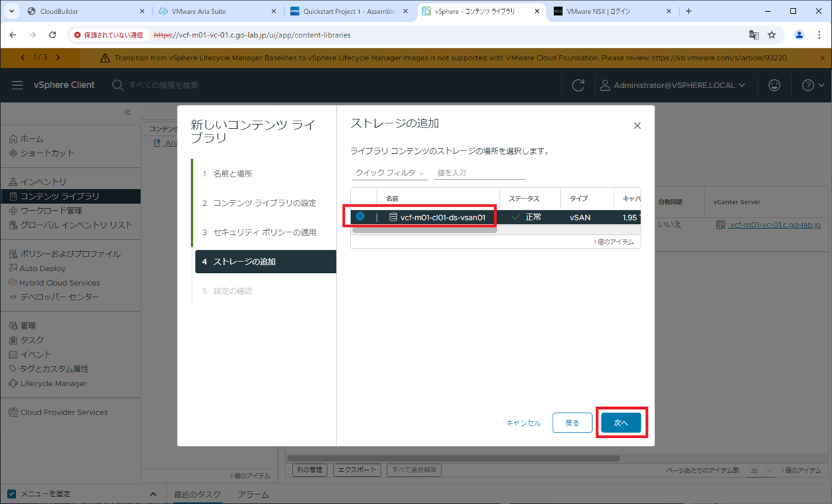
Task: Open Administrator@VSPHERE.LOCAL user dropdown
Action: pyautogui.click(x=671, y=85)
